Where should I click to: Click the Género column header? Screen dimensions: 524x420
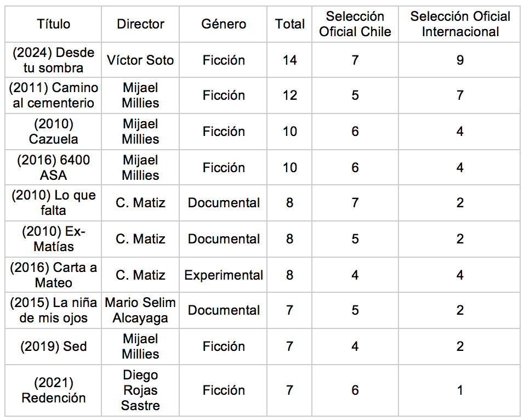click(224, 24)
